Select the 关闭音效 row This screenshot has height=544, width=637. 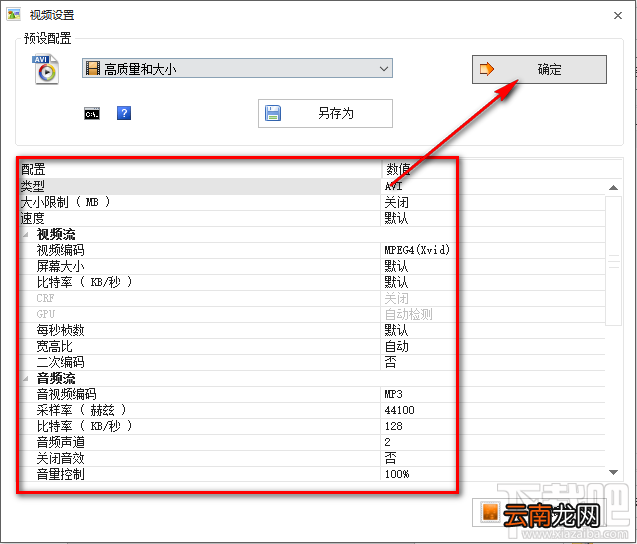tap(312, 458)
